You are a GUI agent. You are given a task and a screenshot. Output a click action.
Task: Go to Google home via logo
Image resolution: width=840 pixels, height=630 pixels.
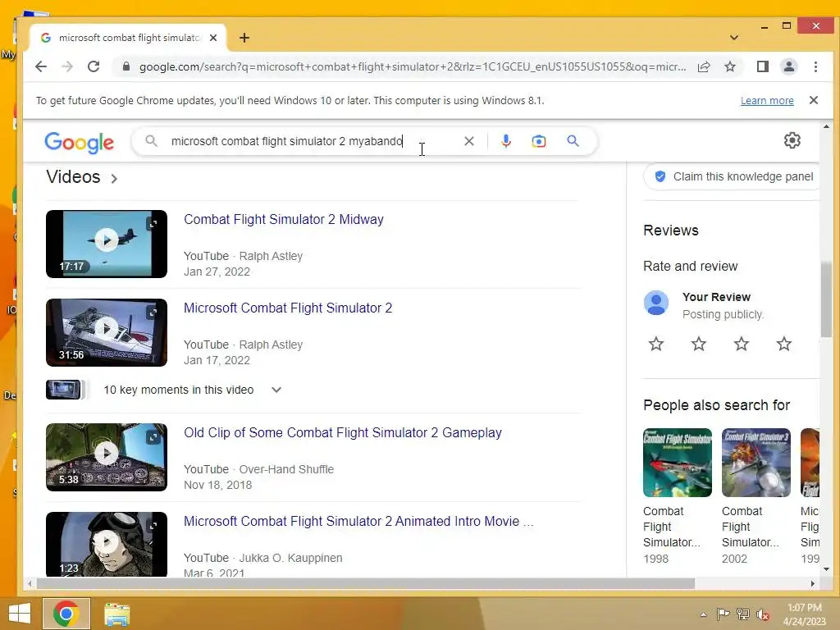tap(80, 142)
